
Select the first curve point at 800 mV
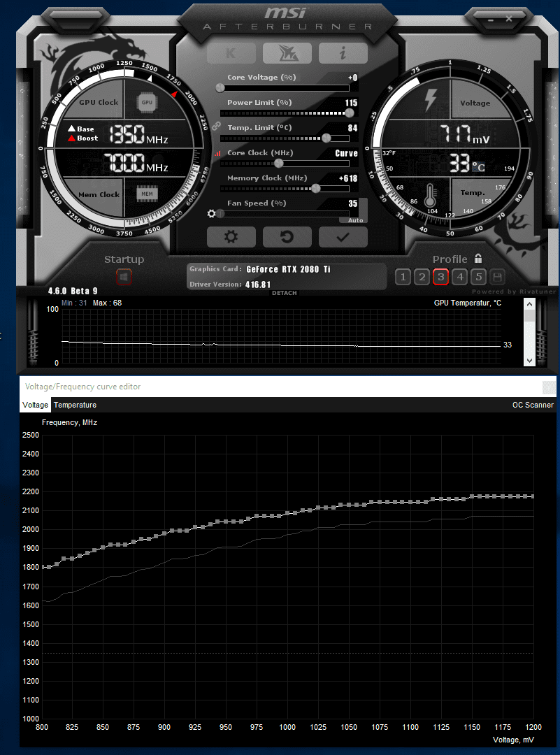tap(43, 567)
